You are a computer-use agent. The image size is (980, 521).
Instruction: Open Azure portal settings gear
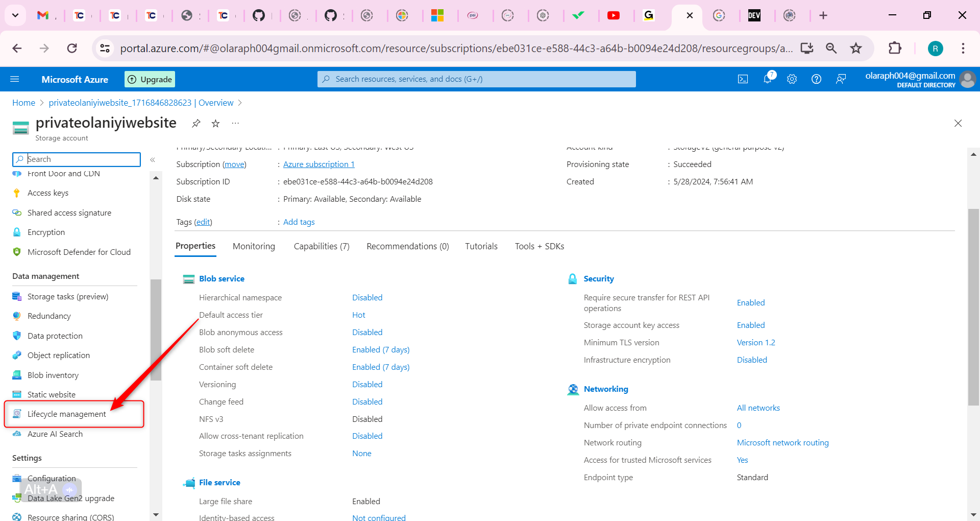(x=792, y=79)
